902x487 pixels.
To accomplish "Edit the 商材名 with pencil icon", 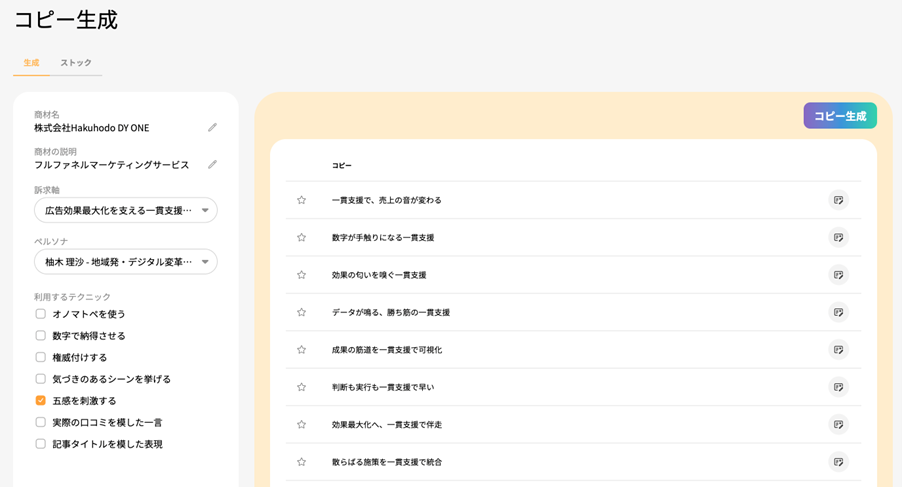I will tap(212, 127).
